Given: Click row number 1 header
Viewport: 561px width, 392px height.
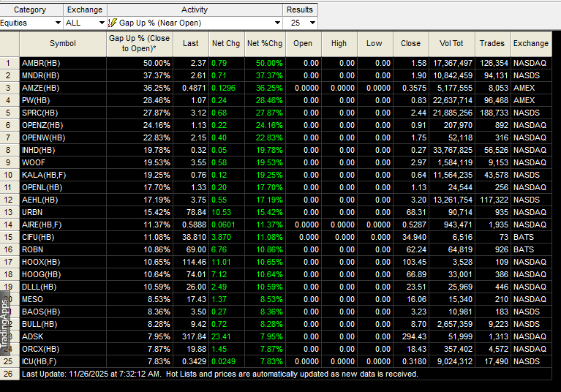Looking at the screenshot, I should (8, 64).
